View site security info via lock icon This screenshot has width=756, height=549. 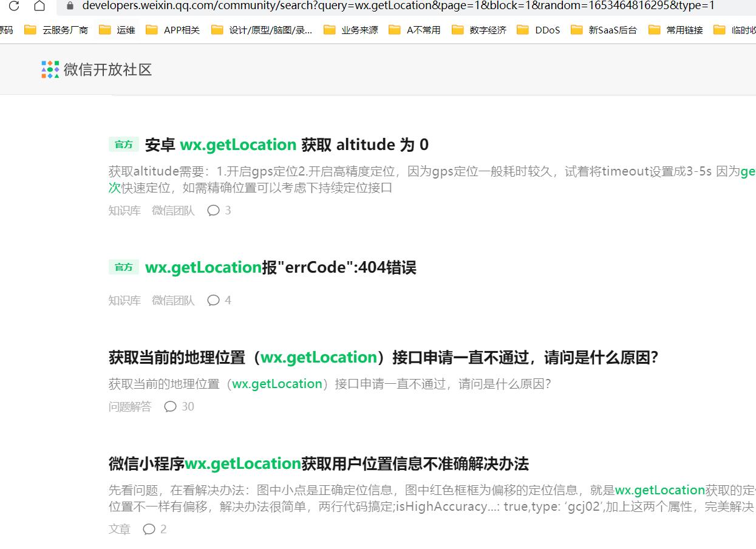click(x=70, y=6)
